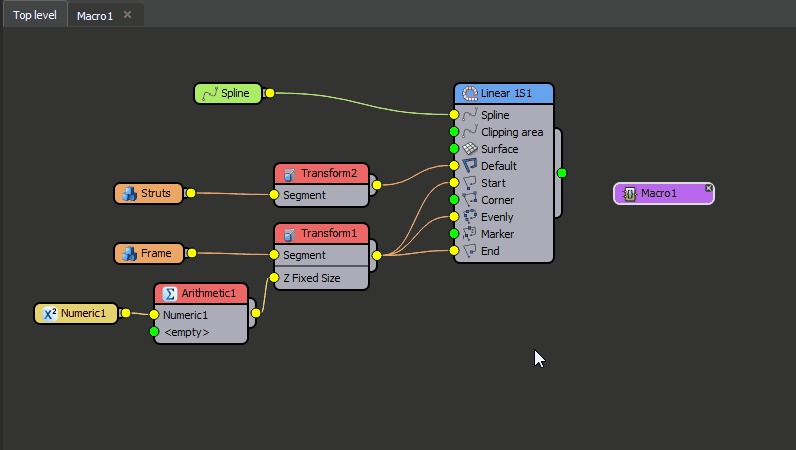Click the Macro1 node icon

629,193
